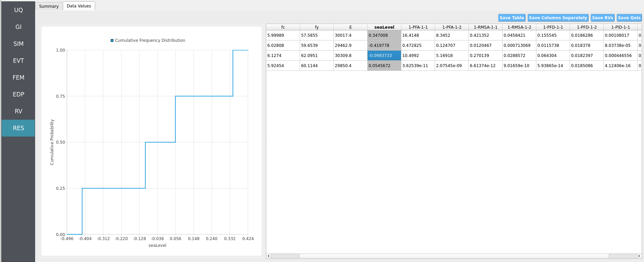The height and width of the screenshot is (262, 644).
Task: Select cell with value 0.472825
Action: (x=418, y=46)
